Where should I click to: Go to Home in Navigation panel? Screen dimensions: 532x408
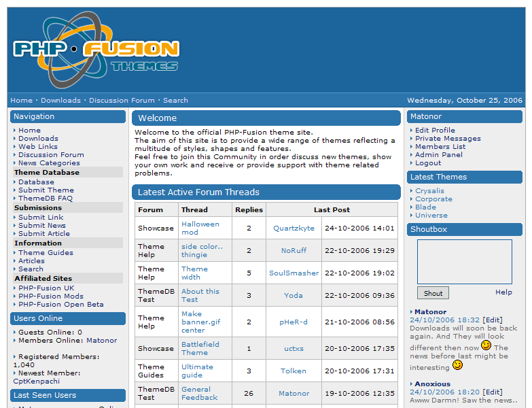click(29, 131)
